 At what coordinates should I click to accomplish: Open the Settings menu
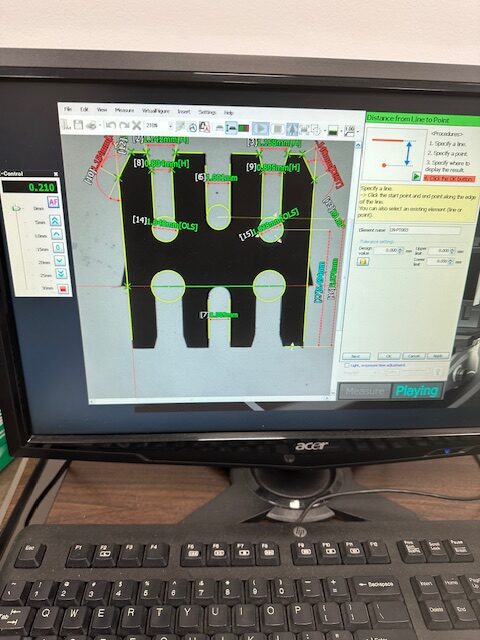click(207, 112)
